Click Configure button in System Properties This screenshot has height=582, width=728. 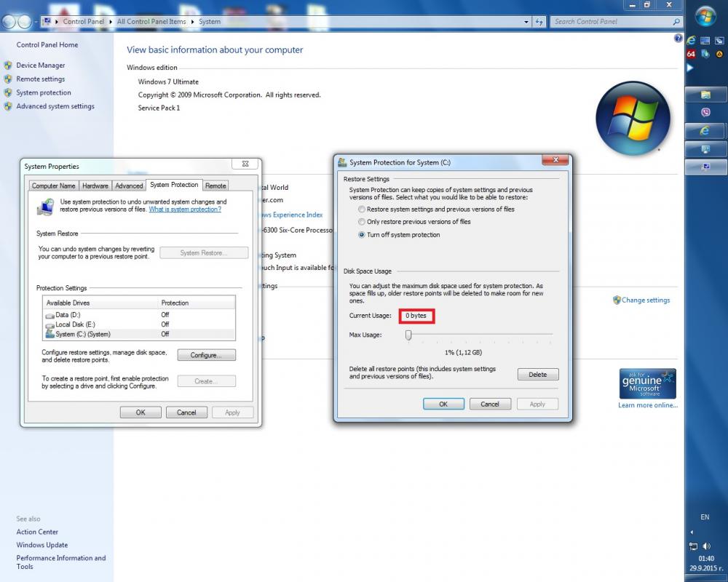[x=206, y=355]
